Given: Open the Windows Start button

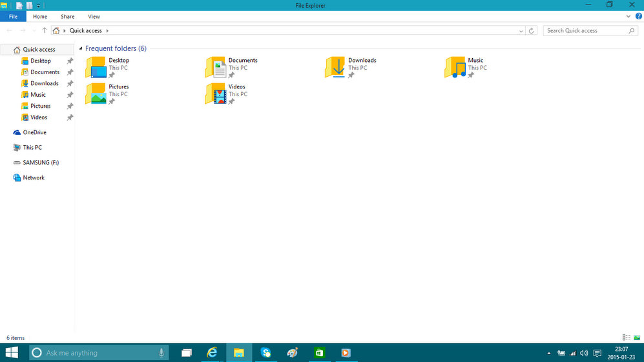Looking at the screenshot, I should pyautogui.click(x=12, y=352).
